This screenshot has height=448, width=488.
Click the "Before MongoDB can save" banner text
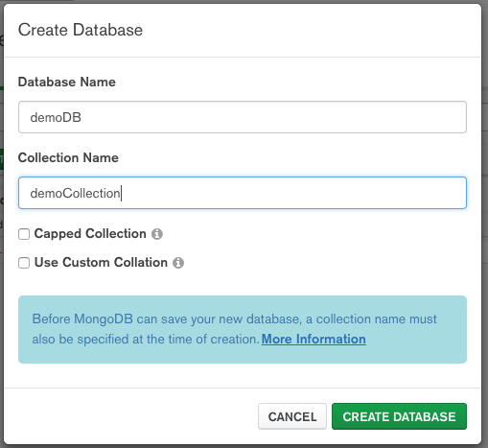(234, 319)
